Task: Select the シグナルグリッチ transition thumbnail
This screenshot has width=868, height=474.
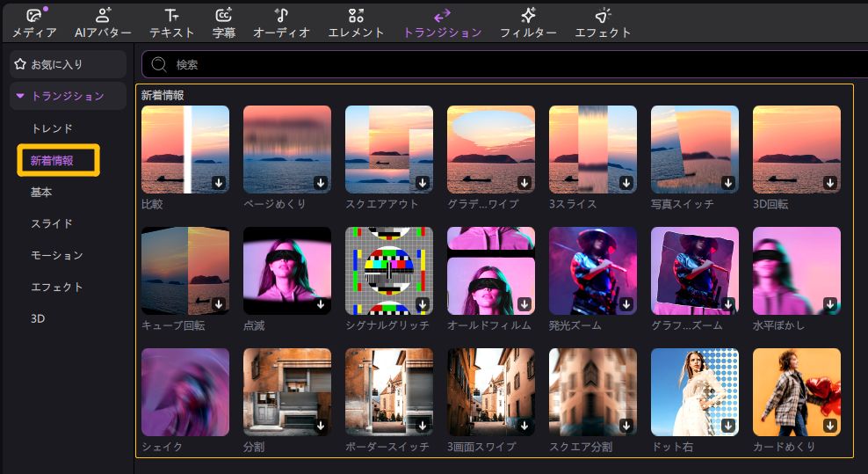Action: coord(389,271)
